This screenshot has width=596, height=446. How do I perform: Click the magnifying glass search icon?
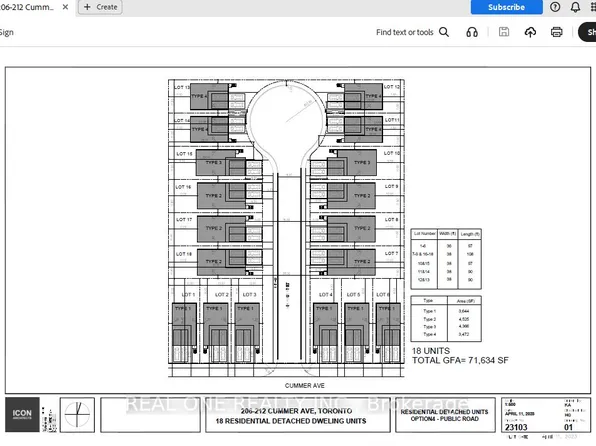click(444, 32)
